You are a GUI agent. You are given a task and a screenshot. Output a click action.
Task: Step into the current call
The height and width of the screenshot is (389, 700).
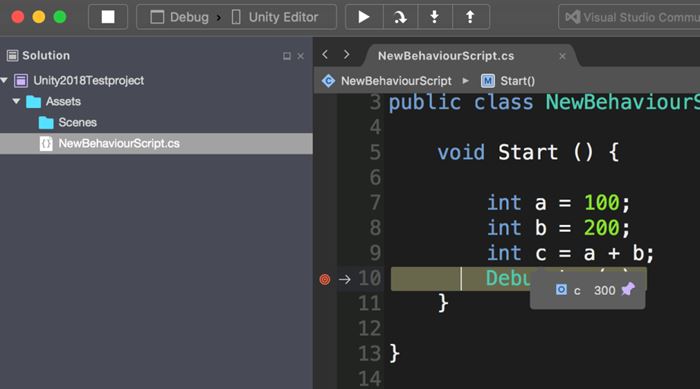coord(434,17)
